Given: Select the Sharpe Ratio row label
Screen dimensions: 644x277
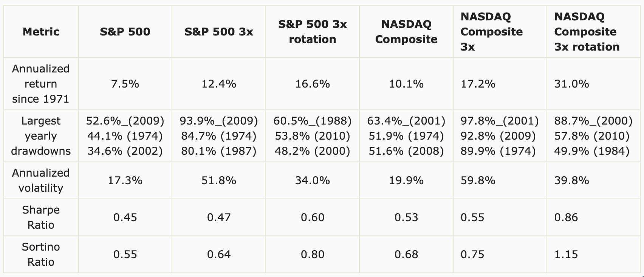Looking at the screenshot, I should (x=41, y=217).
